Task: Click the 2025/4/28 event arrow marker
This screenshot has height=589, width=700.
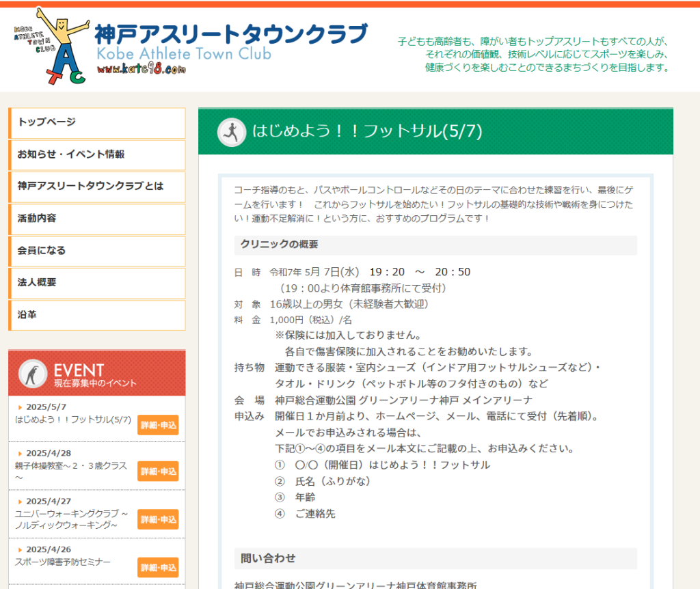Action: click(x=20, y=454)
